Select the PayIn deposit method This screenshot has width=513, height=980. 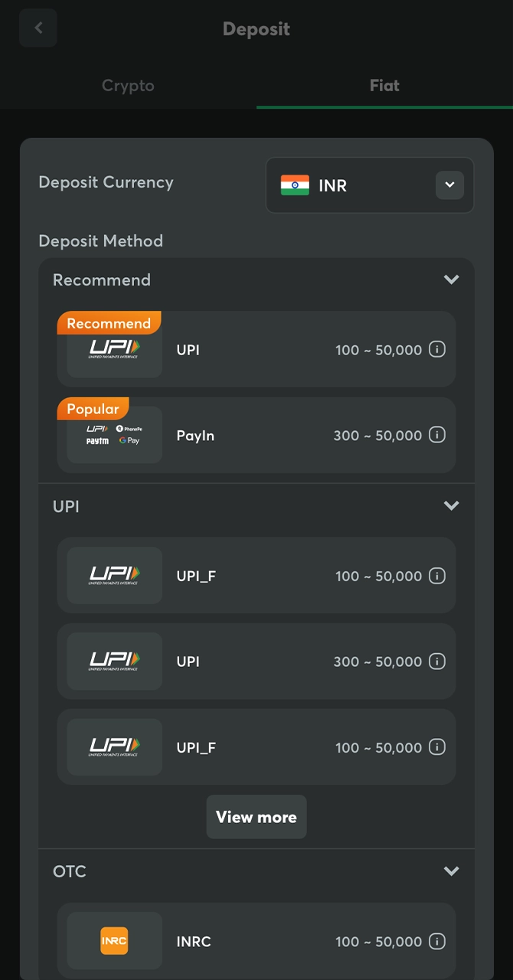[x=256, y=435]
